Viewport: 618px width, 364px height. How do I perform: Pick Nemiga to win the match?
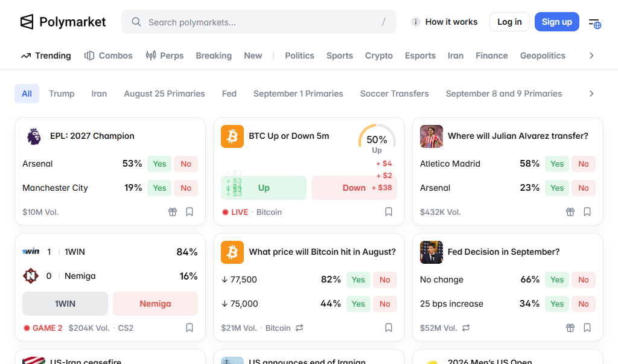[155, 304]
